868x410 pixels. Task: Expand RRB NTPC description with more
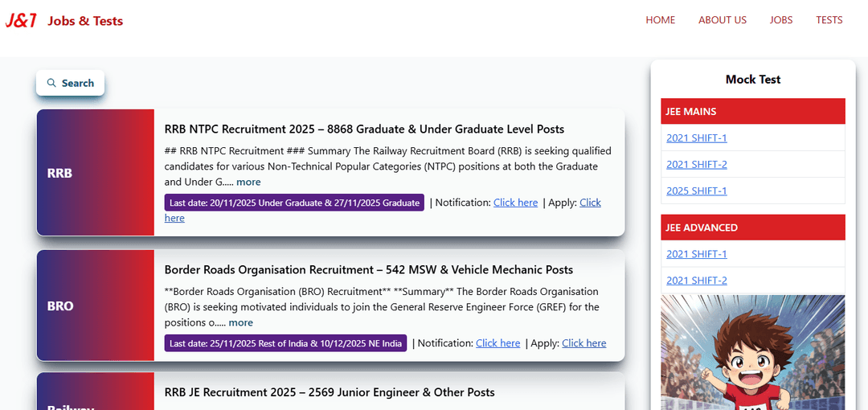click(248, 182)
